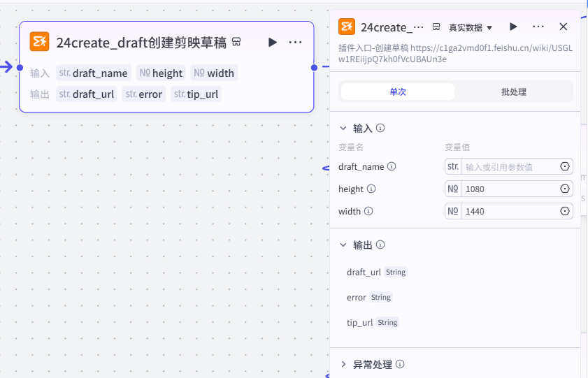588x378 pixels.
Task: Switch to the 批处理 tab
Action: click(514, 92)
